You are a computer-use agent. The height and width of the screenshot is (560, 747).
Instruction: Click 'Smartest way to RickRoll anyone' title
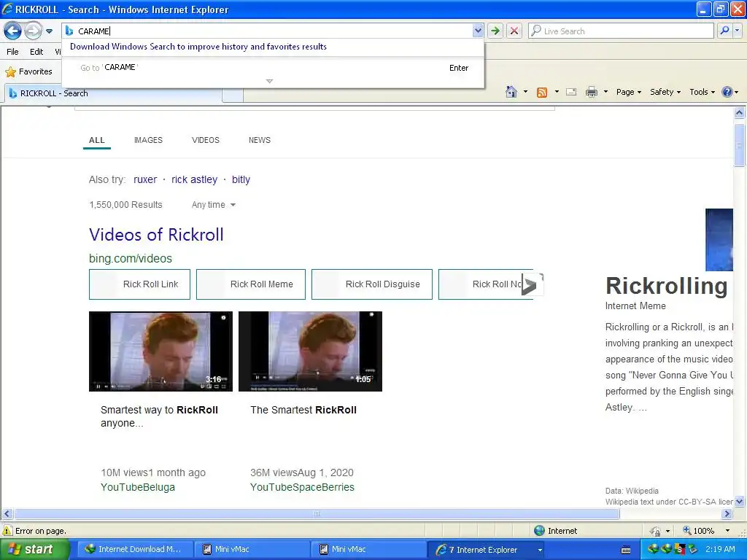[x=159, y=416]
